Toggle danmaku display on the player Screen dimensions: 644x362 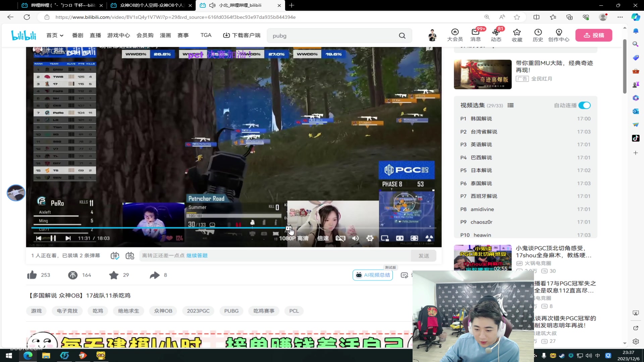[x=115, y=256]
